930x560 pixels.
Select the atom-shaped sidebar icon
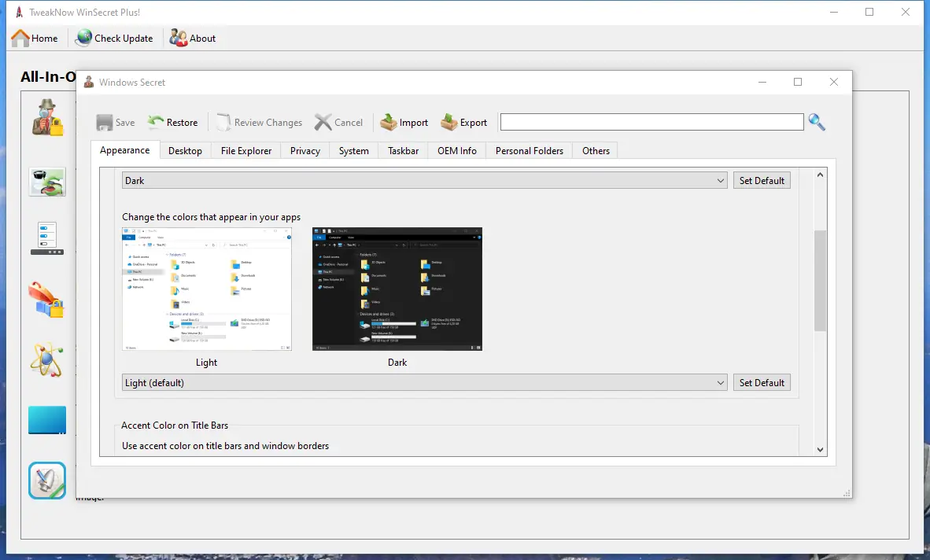coord(47,359)
